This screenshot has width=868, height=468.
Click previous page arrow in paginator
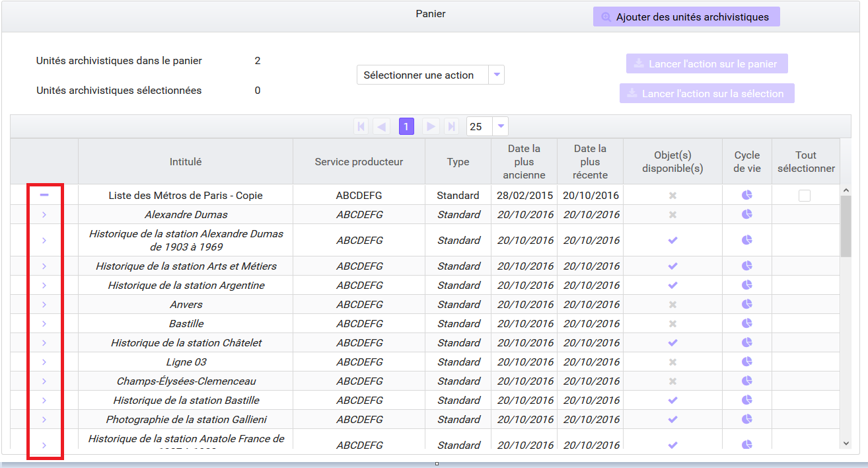[381, 126]
